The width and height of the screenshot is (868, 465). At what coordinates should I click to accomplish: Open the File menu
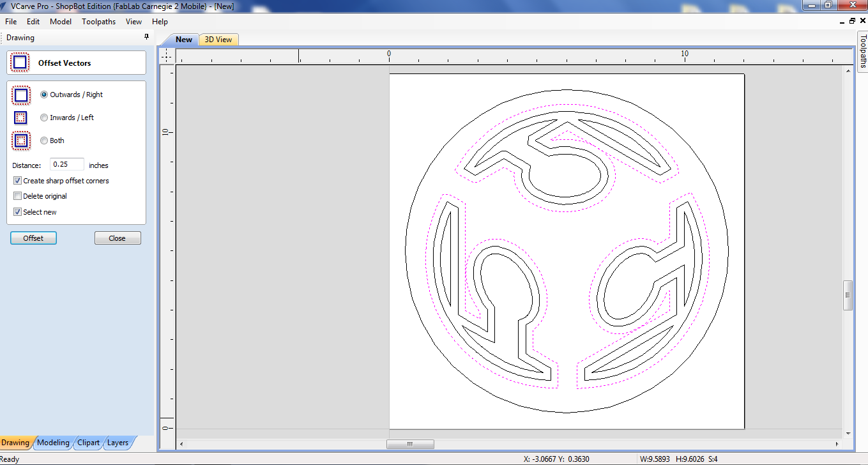pyautogui.click(x=11, y=22)
